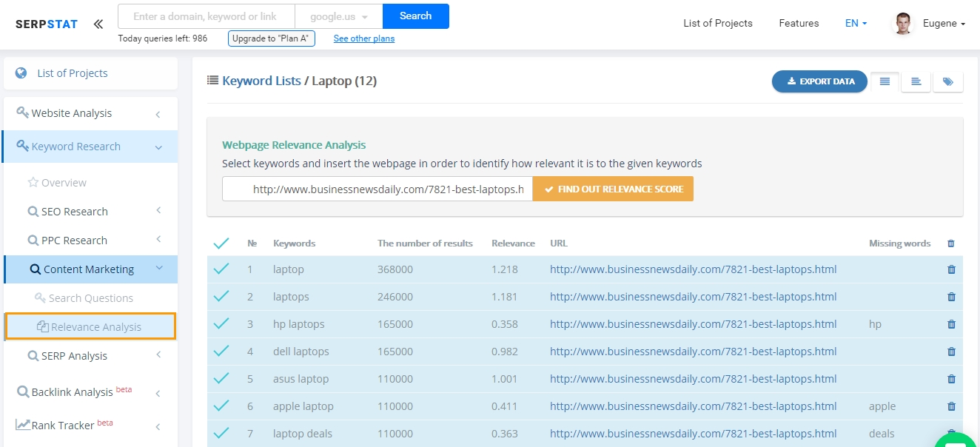Screen dimensions: 980x447
Task: Delete the 'laptops' keyword row
Action: click(x=951, y=297)
